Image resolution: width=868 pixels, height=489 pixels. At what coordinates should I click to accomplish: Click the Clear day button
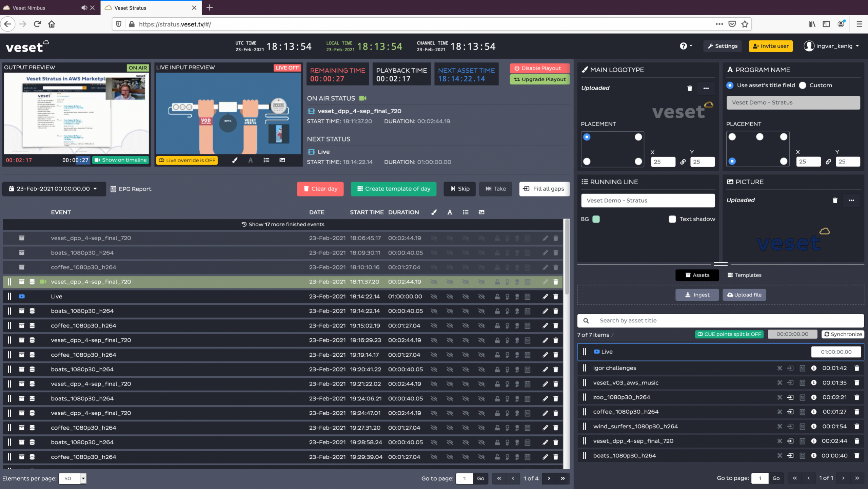tap(320, 189)
